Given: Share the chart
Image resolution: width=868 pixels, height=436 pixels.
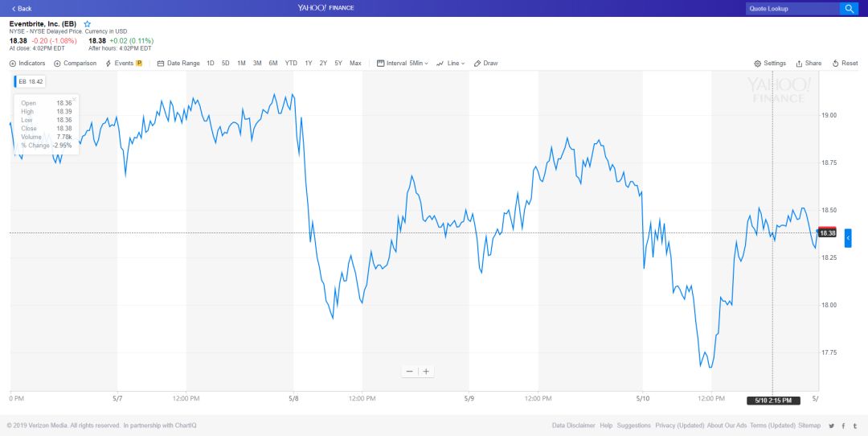Looking at the screenshot, I should point(809,63).
